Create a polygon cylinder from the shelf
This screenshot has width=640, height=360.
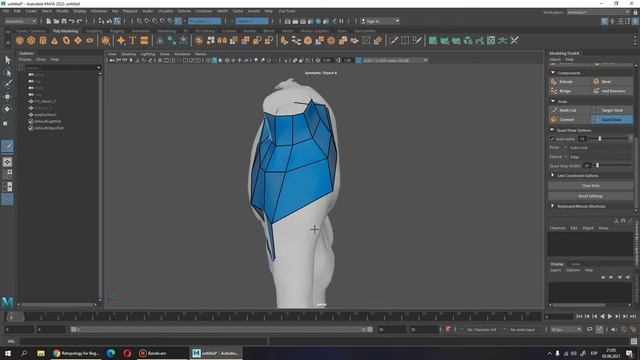(43, 40)
